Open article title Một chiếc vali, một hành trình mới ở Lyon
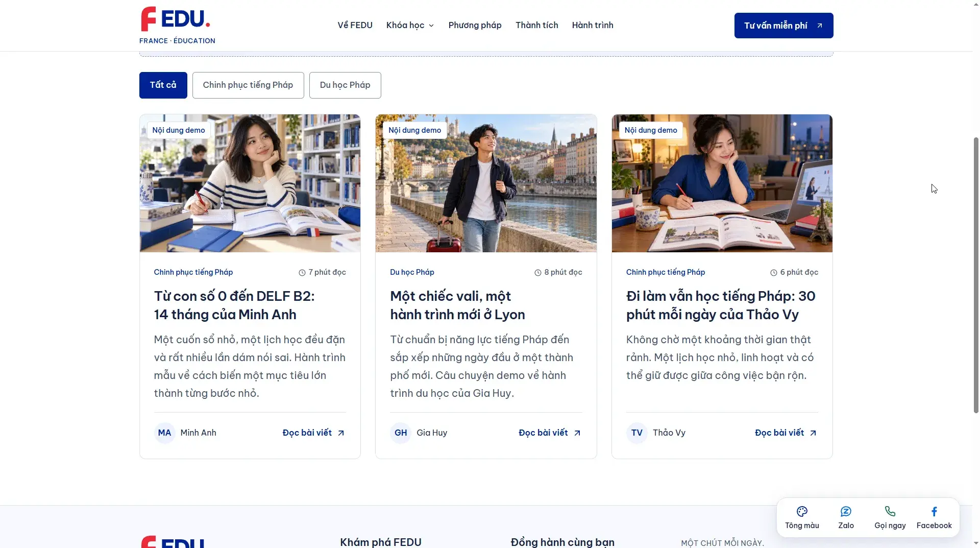Image resolution: width=980 pixels, height=548 pixels. [x=457, y=305]
